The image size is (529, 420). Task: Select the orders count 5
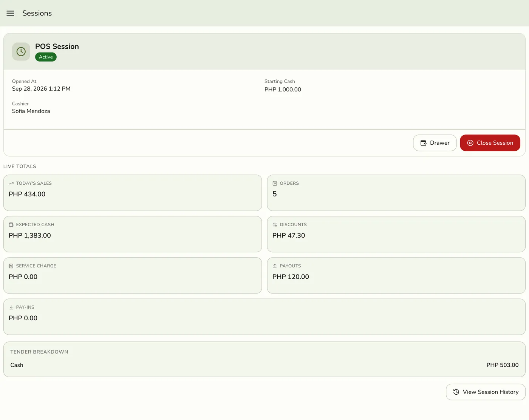(275, 194)
